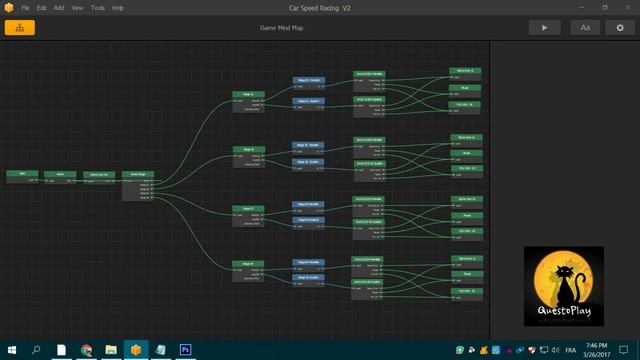Open the Add menu
The height and width of the screenshot is (360, 640).
point(59,8)
